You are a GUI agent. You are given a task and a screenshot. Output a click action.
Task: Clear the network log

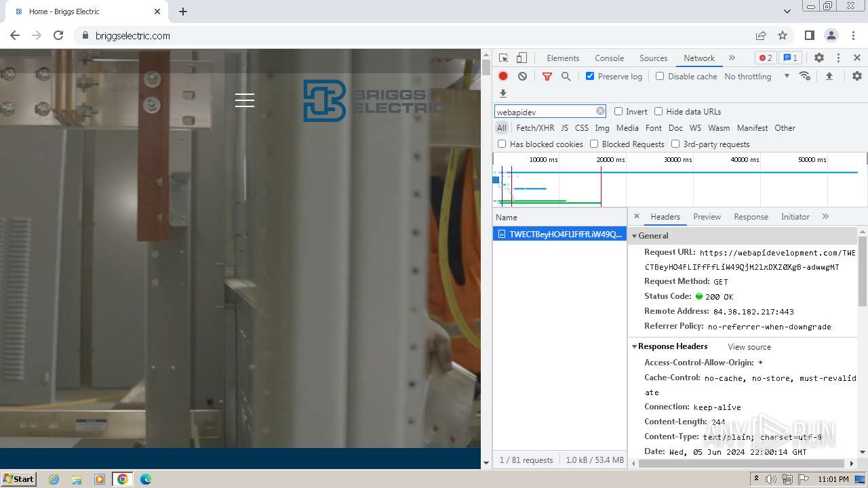pyautogui.click(x=522, y=77)
